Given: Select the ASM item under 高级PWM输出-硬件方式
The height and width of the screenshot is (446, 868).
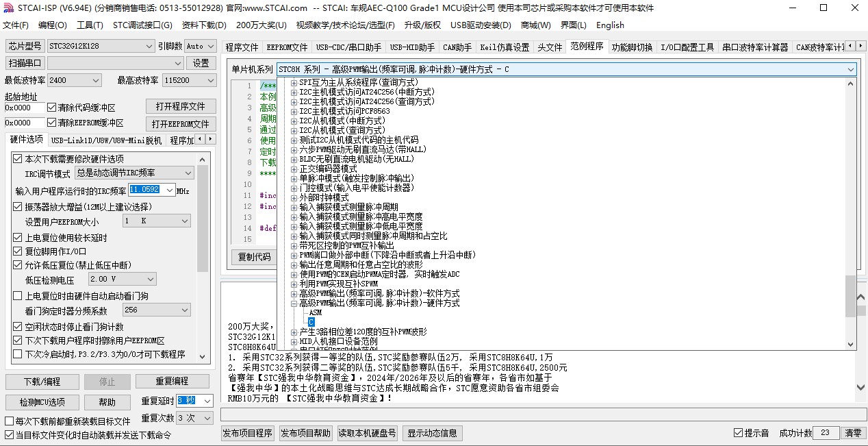Looking at the screenshot, I should (x=315, y=312).
